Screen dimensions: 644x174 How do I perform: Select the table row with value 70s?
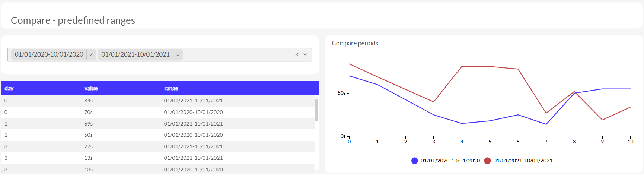pos(158,112)
